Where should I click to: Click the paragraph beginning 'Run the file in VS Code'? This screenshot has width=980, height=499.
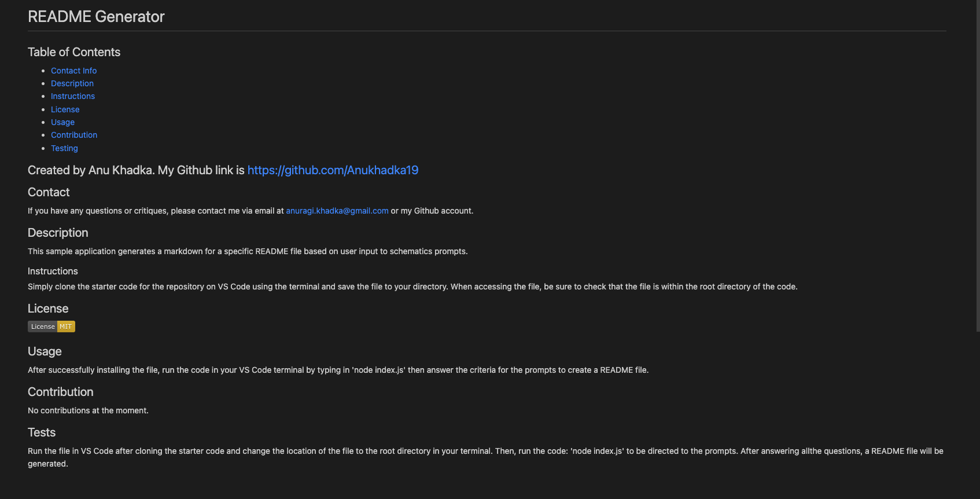pyautogui.click(x=485, y=457)
